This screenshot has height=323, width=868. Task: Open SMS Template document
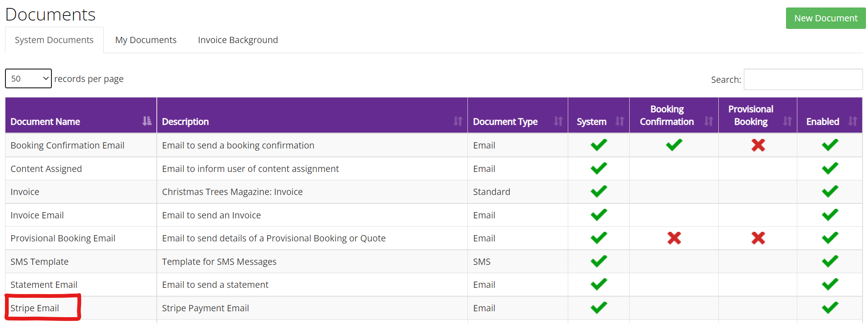[x=39, y=261]
